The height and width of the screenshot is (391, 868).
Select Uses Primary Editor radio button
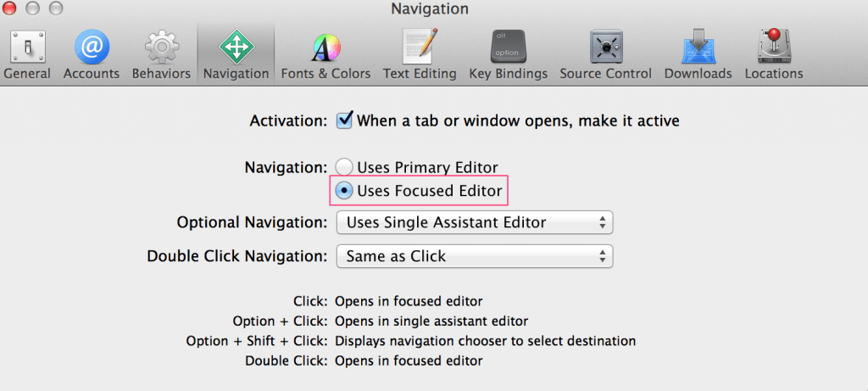click(344, 167)
